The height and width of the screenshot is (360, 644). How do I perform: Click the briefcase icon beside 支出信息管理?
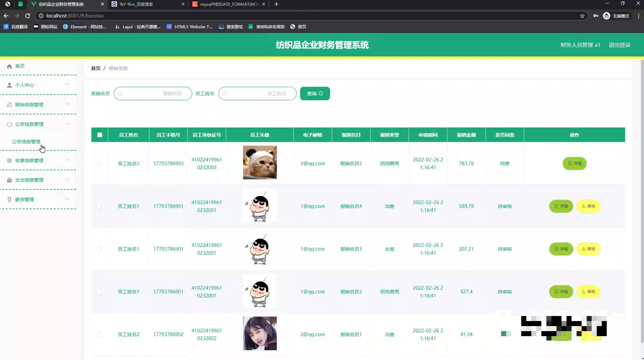coord(9,180)
